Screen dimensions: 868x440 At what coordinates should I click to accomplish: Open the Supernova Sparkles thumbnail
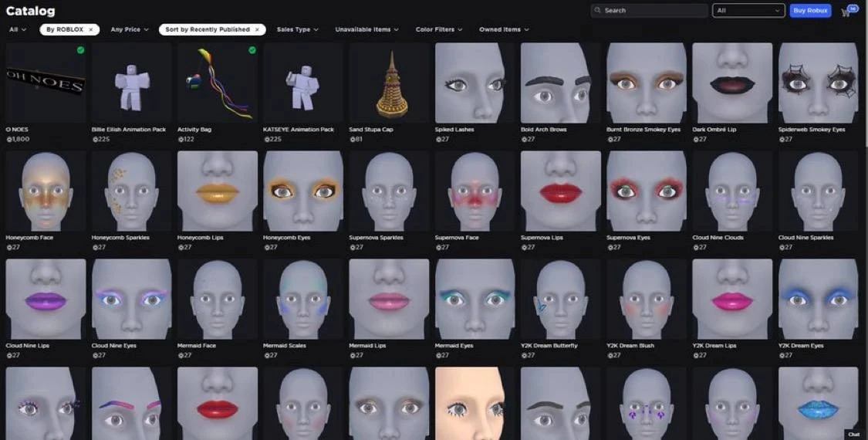(389, 191)
